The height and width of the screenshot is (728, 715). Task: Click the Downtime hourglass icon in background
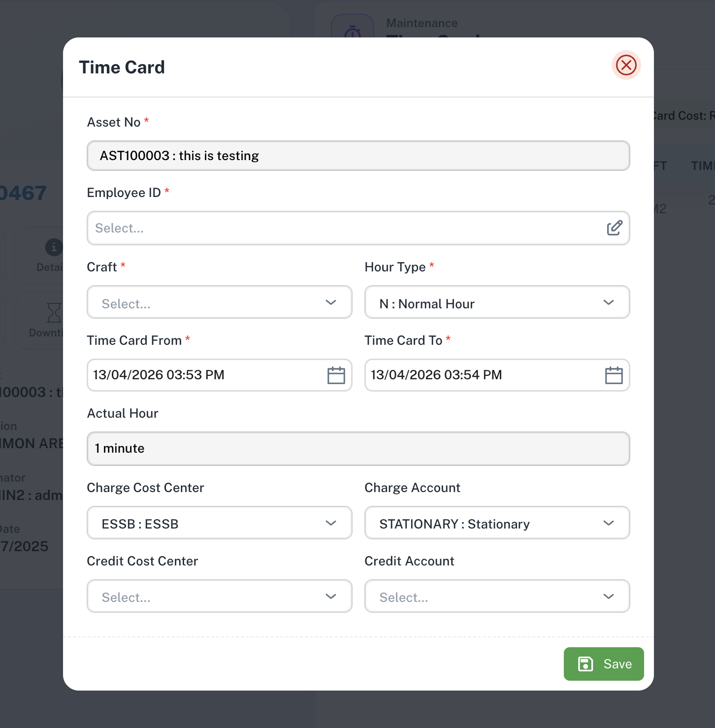pyautogui.click(x=54, y=313)
